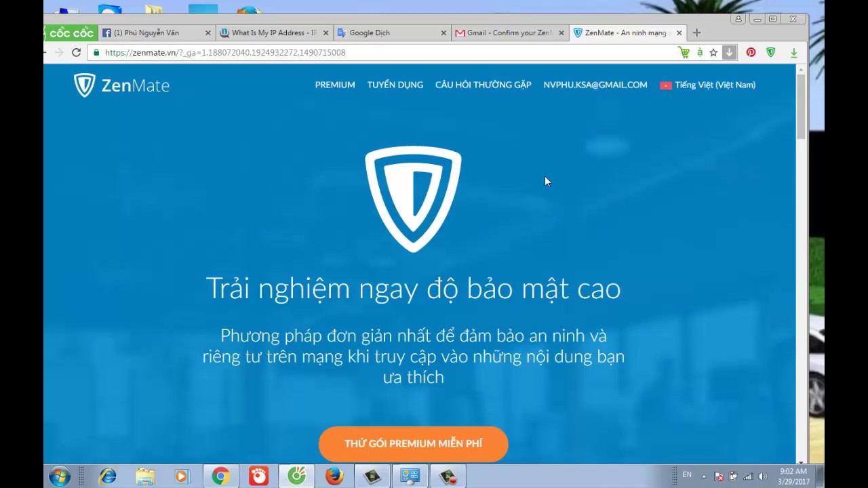Switch to the What Is My IP Address tab
This screenshot has width=868, height=488.
click(x=275, y=33)
